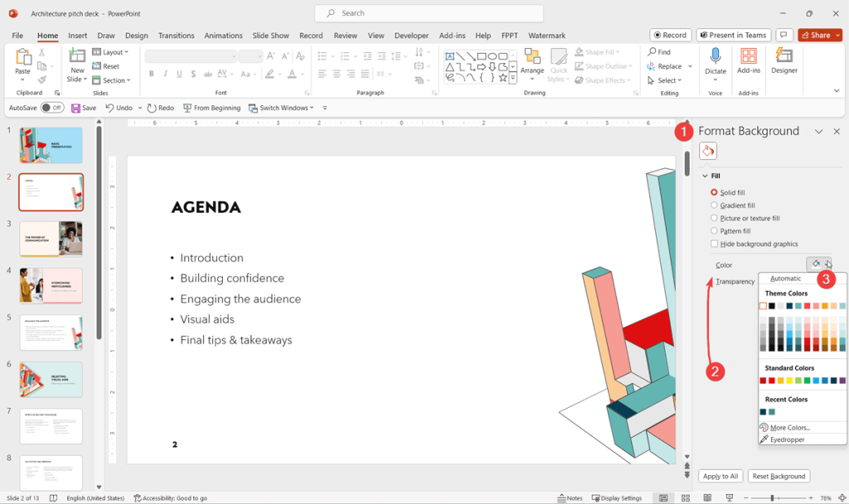Open the Slide Show menu tab
The image size is (849, 504).
[270, 36]
